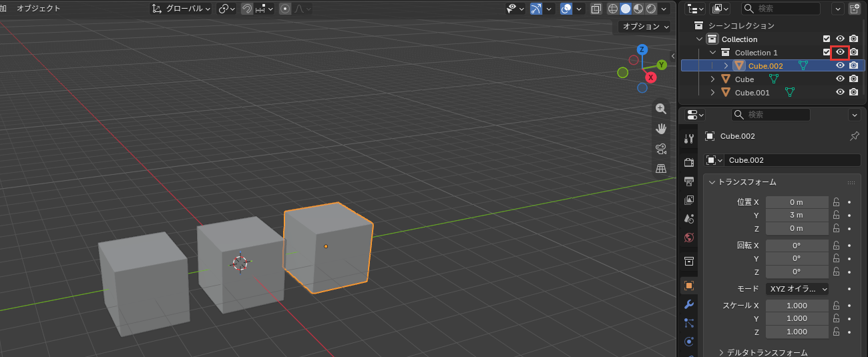Open the オプション dropdown in viewport
The image size is (868, 357).
click(644, 27)
